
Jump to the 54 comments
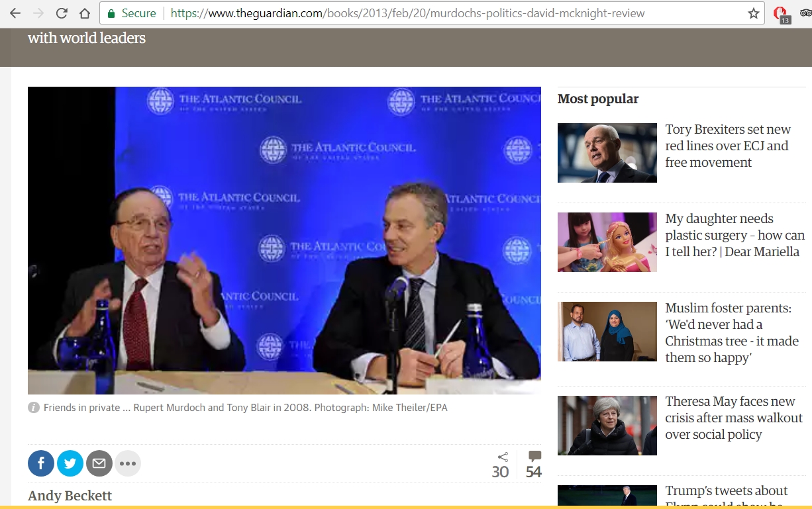click(534, 465)
